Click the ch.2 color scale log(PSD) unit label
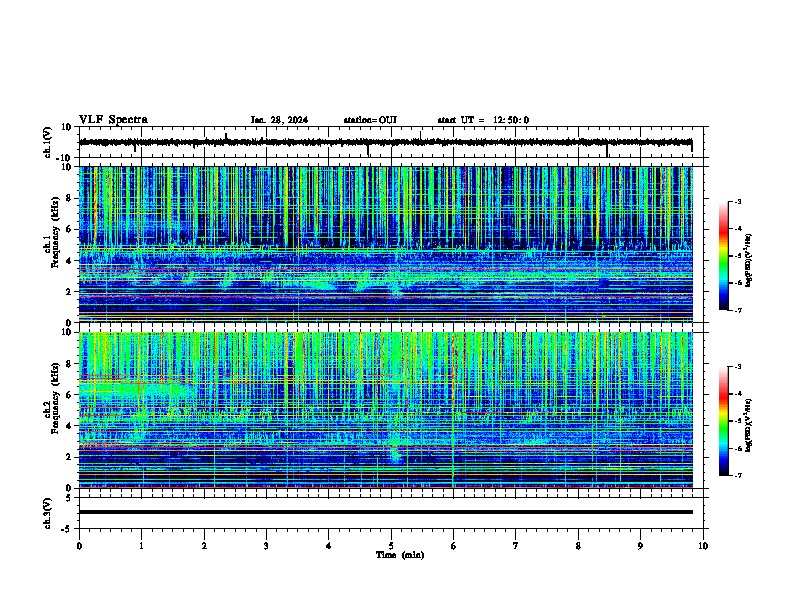792x612 pixels. coord(749,425)
